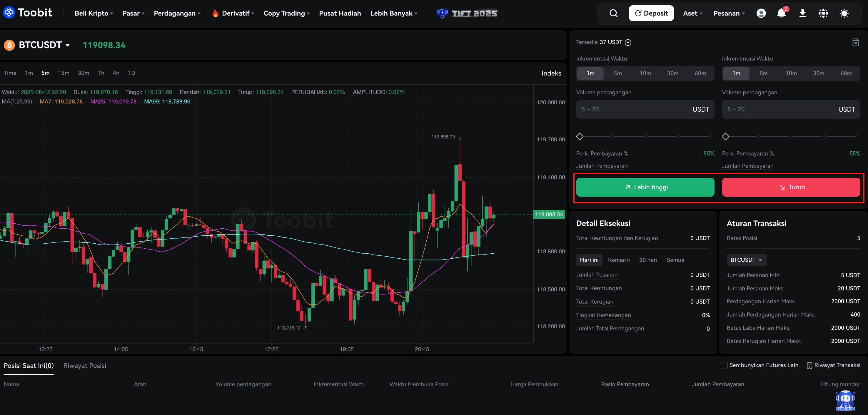
Task: Click the plus icon next to Tersedia balance
Action: (628, 42)
